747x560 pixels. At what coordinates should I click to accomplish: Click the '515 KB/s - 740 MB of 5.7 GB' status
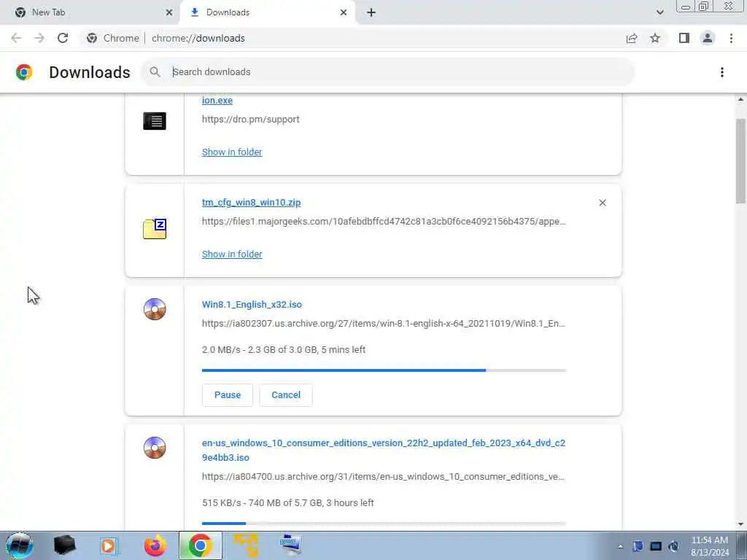tap(287, 503)
